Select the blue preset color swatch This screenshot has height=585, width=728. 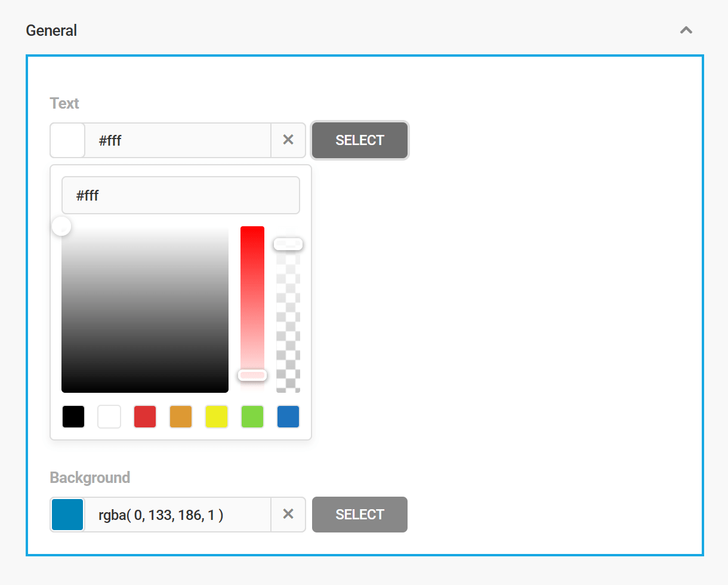[x=288, y=417]
